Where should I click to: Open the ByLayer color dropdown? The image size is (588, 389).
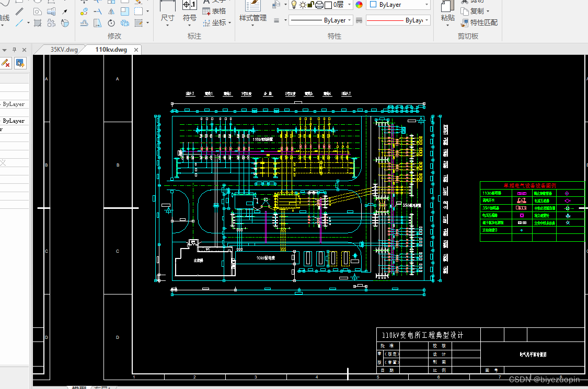(x=398, y=5)
